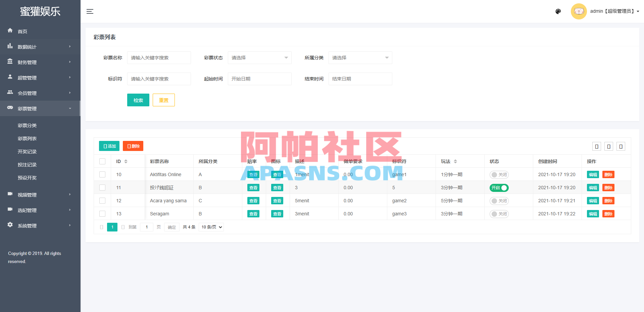Image resolution: width=644 pixels, height=312 pixels.
Task: Open 数据统计 statistics section in sidebar
Action: pos(10,47)
